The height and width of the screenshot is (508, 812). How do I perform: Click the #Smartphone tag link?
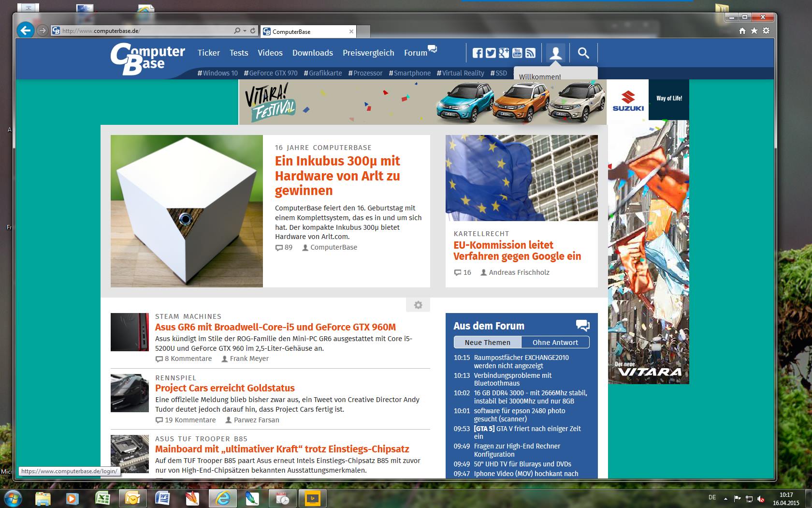pos(410,73)
